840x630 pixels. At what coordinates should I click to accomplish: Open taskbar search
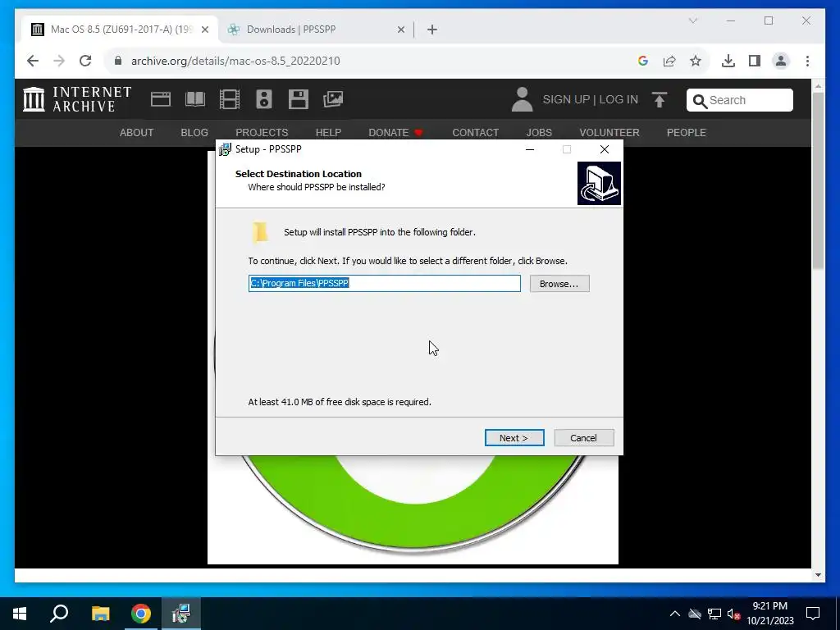click(x=59, y=614)
